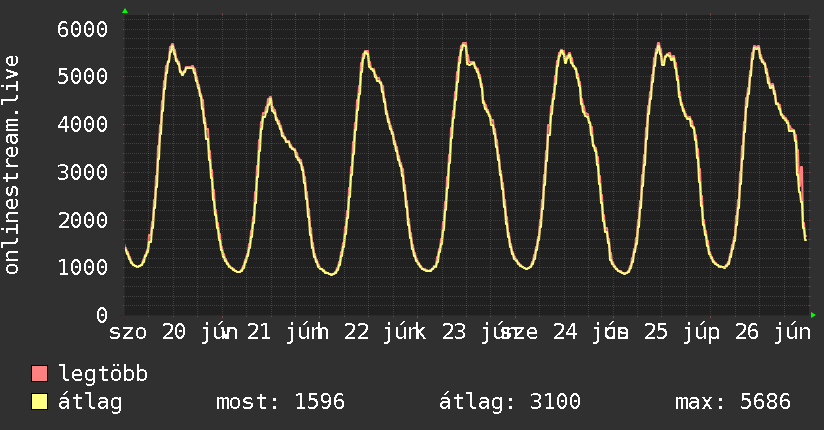
Task: Click the green arrow at x-axis end
Action: [x=813, y=315]
